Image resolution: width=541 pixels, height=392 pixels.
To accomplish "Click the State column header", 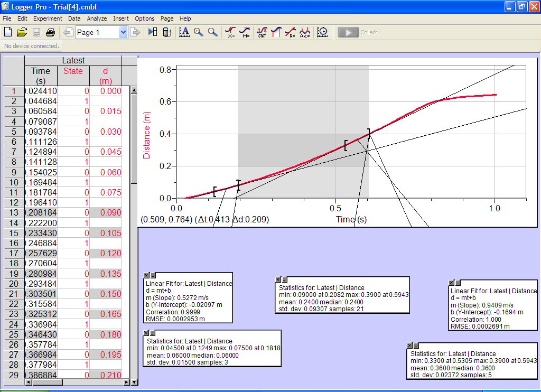I will click(x=73, y=71).
